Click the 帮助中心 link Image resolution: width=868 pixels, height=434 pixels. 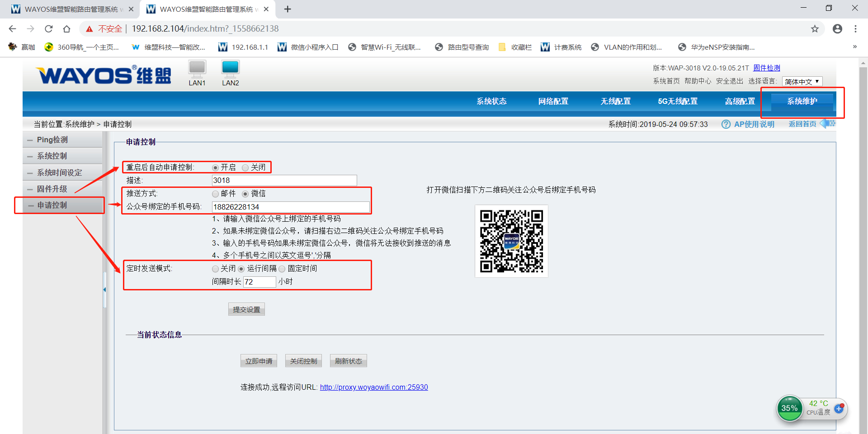(x=698, y=81)
